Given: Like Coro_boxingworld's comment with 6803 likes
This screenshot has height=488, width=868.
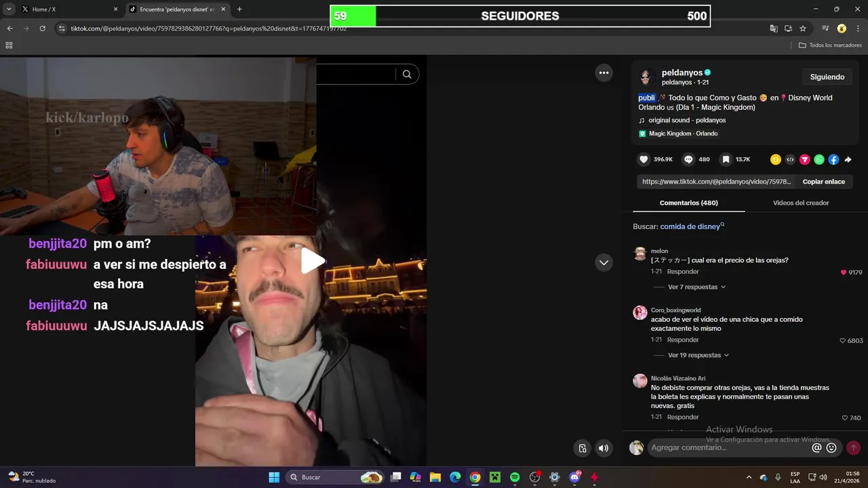Looking at the screenshot, I should click(x=843, y=340).
